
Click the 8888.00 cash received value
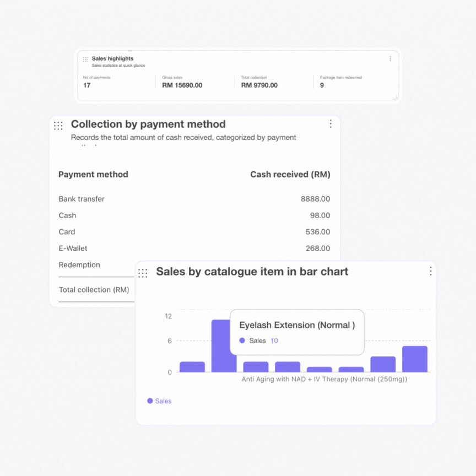coord(315,199)
